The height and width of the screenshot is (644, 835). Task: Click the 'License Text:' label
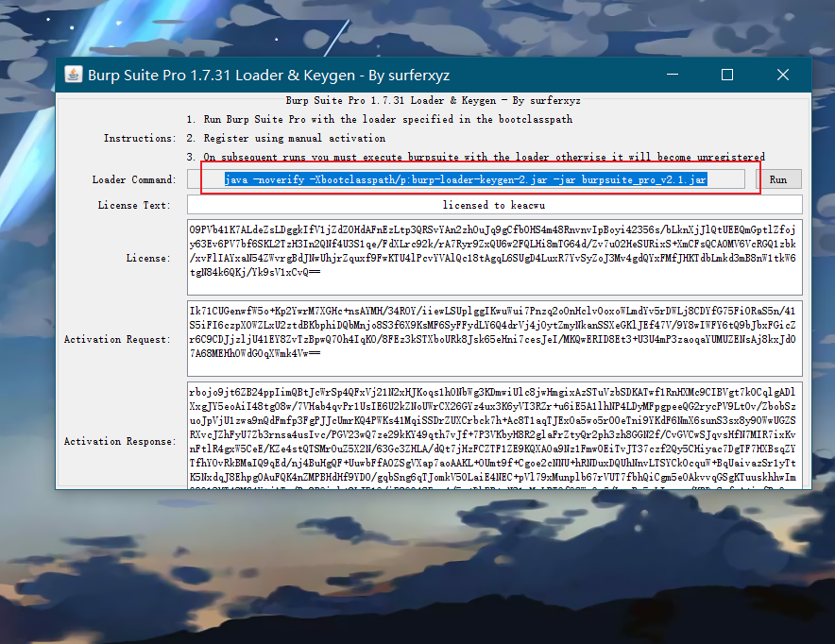pyautogui.click(x=134, y=206)
